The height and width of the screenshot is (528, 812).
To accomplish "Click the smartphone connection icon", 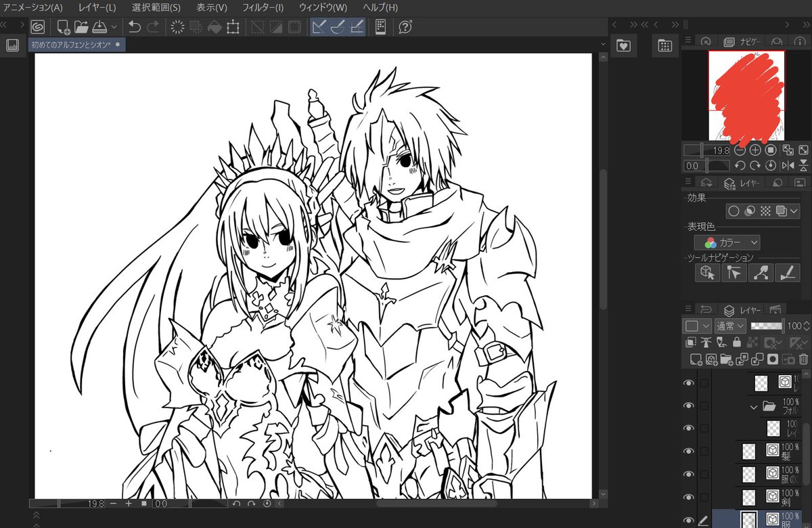I will click(x=380, y=27).
